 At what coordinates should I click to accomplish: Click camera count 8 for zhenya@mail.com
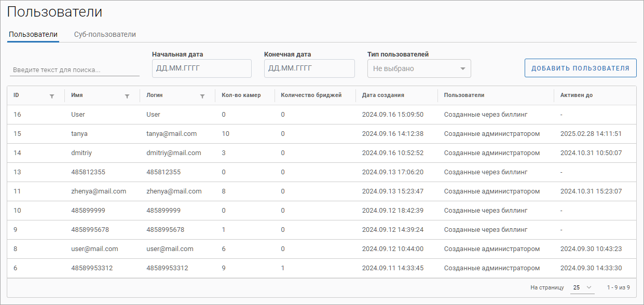[x=224, y=191]
